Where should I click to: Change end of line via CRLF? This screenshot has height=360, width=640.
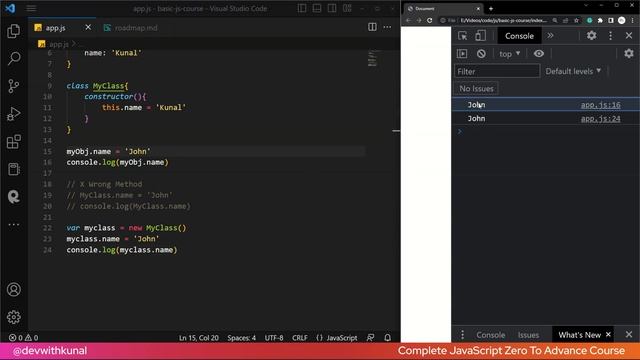pos(300,338)
